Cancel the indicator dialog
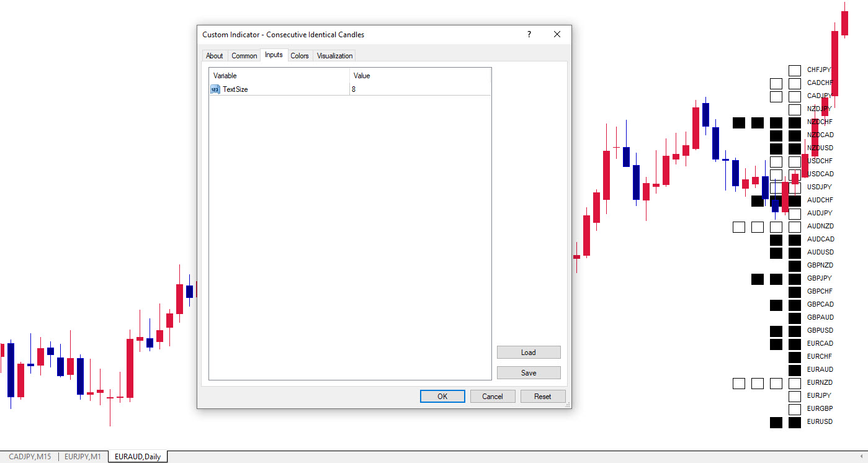This screenshot has height=463, width=868. (x=493, y=397)
